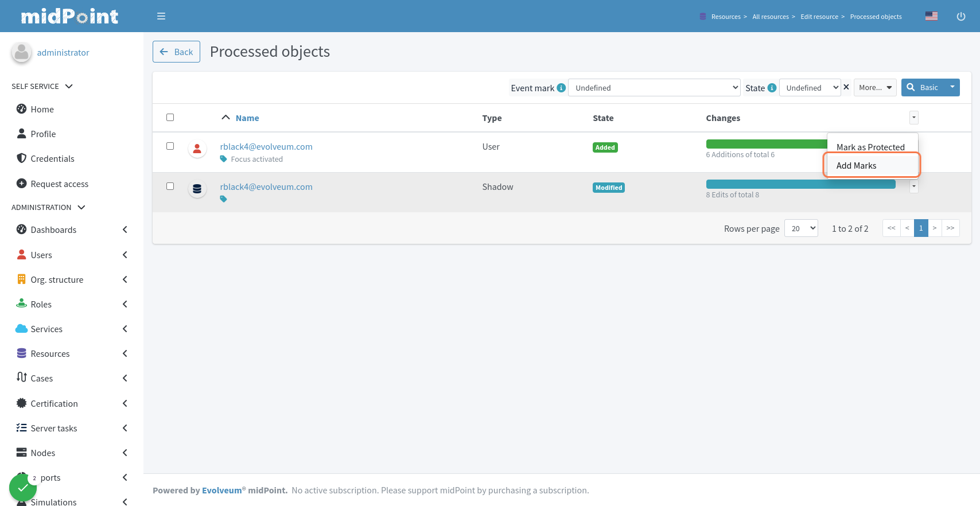Screen dimensions: 980x506
Task: Click the Back button
Action: coord(176,52)
